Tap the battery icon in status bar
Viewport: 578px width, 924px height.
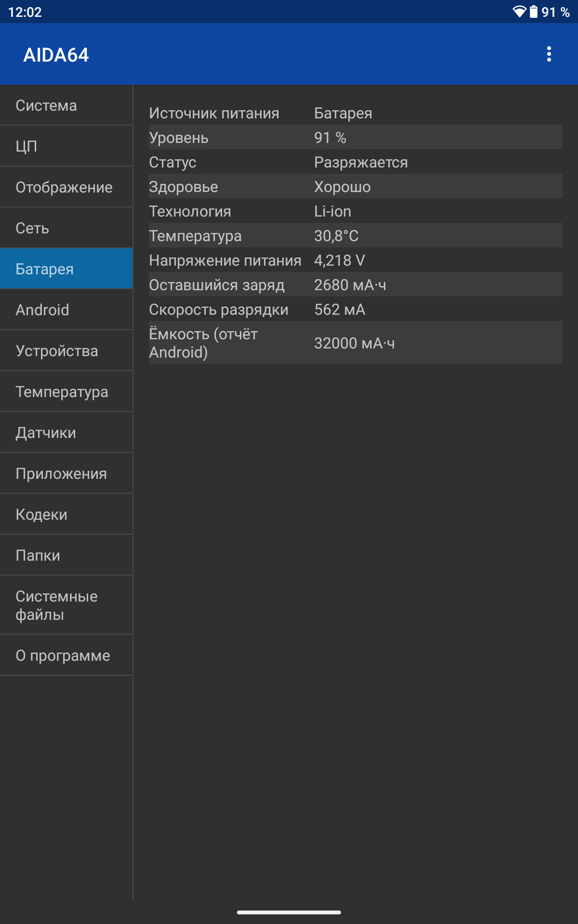tap(534, 12)
